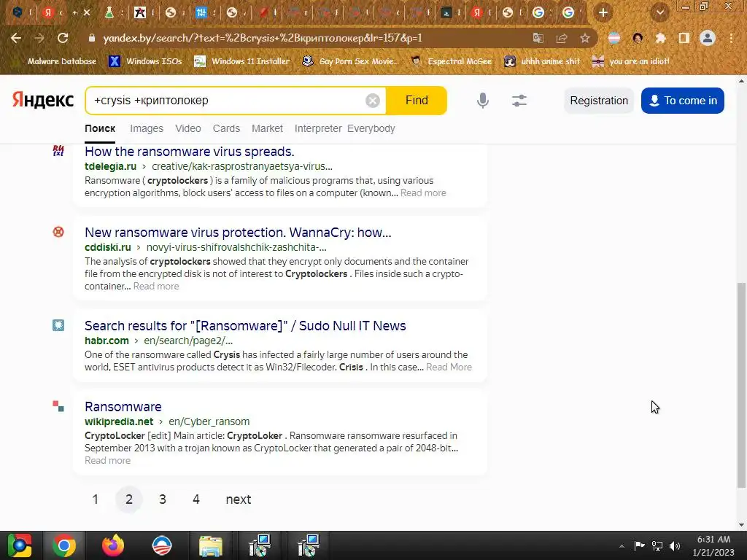The image size is (747, 560).
Task: Go to results page 1
Action: click(x=96, y=499)
